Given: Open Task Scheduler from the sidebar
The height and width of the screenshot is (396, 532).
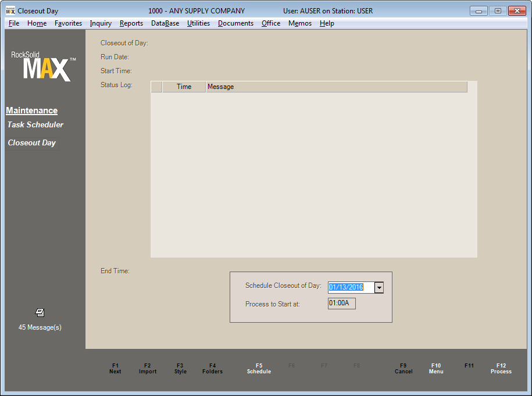Looking at the screenshot, I should (35, 124).
